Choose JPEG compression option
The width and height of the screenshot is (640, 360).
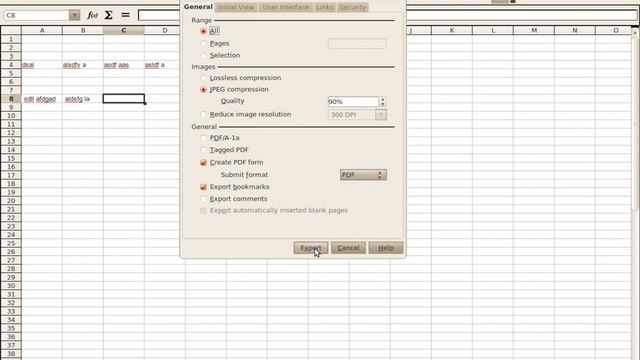(x=203, y=89)
